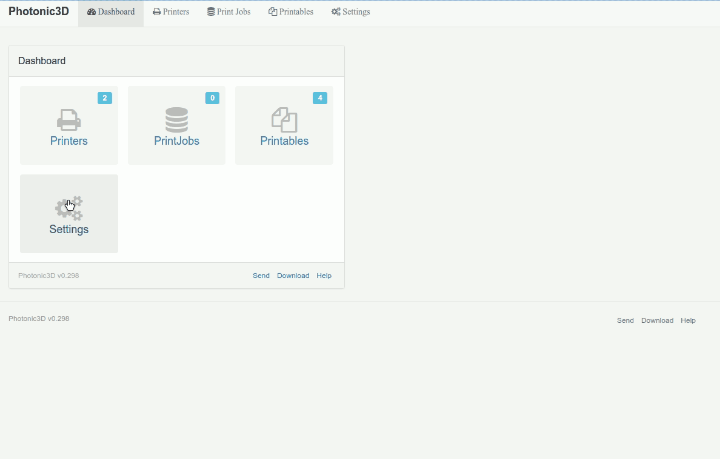
Task: Select the Printables text label in the dashboard tile
Action: 284,141
